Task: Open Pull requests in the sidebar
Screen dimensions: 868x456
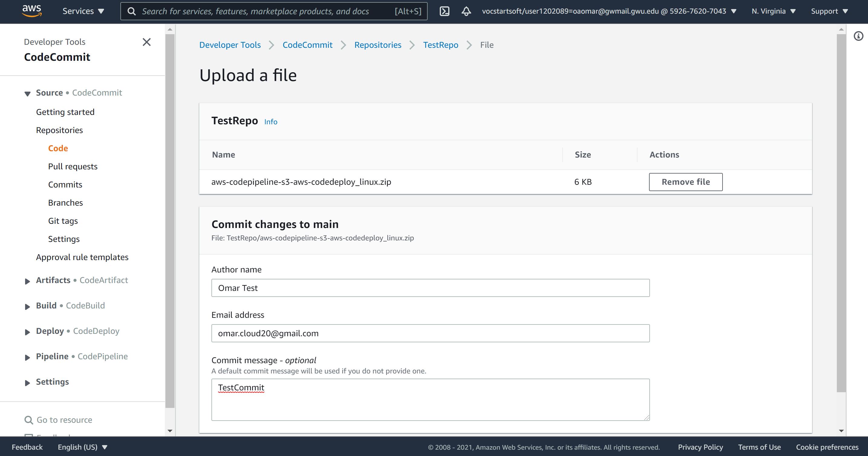Action: coord(73,166)
